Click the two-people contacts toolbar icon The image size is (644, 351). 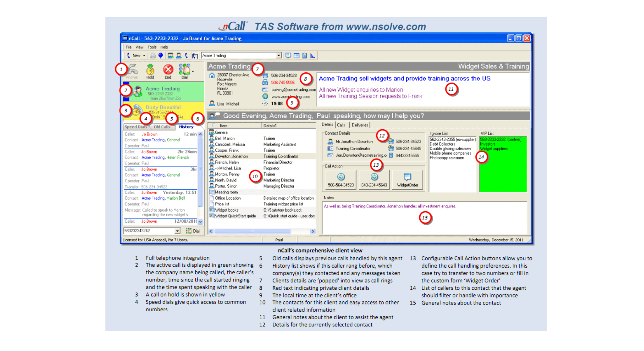point(170,56)
